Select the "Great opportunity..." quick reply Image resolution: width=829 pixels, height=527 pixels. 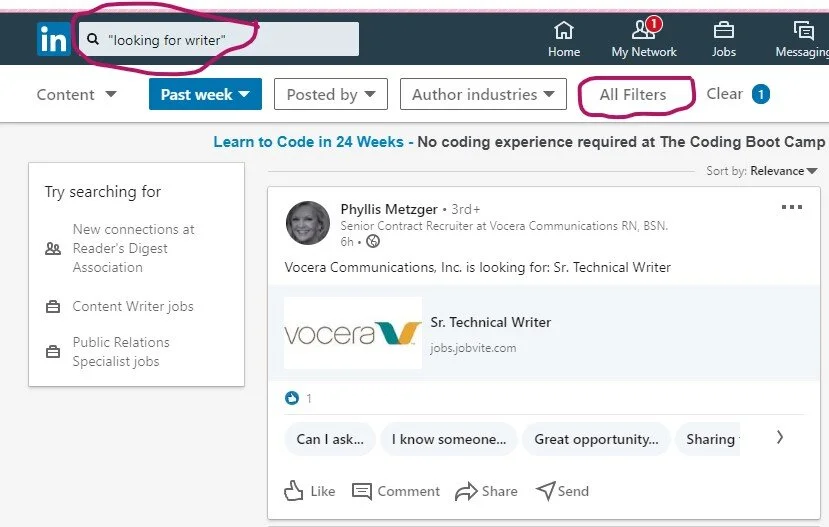point(596,439)
